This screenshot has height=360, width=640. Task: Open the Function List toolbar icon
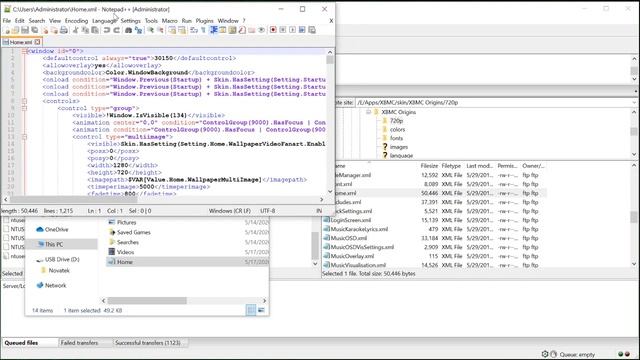pos(242,30)
